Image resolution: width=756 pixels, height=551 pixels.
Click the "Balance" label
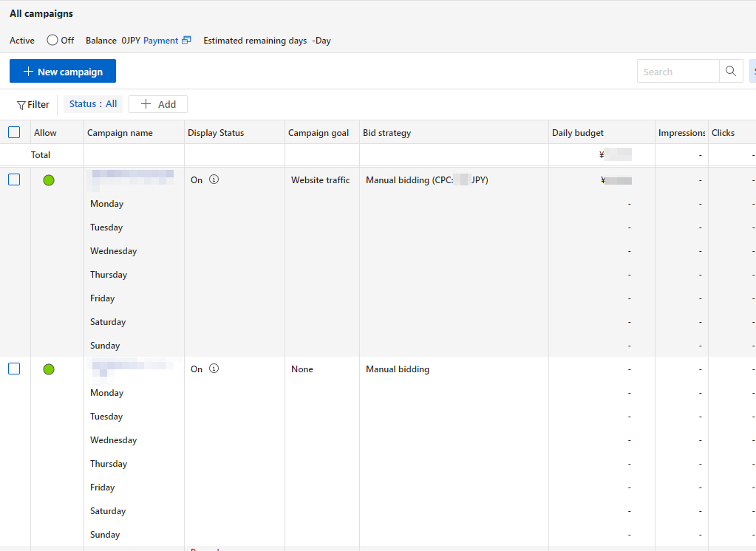point(101,41)
